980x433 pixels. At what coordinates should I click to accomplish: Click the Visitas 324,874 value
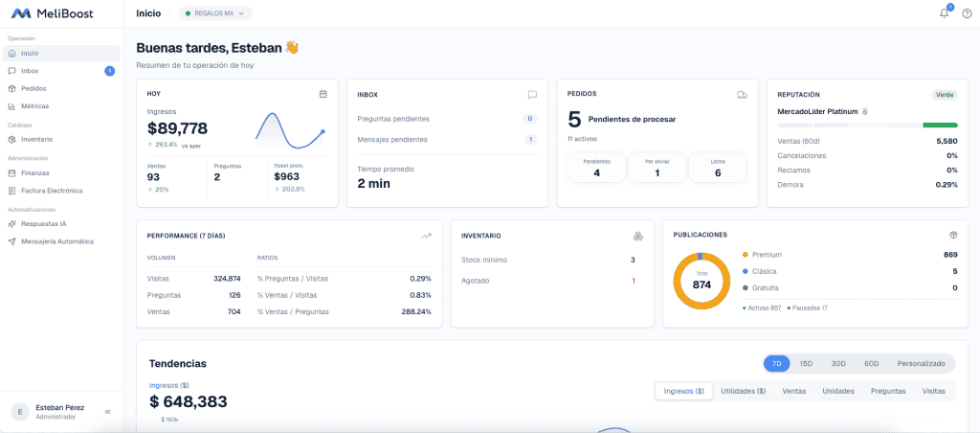(227, 279)
